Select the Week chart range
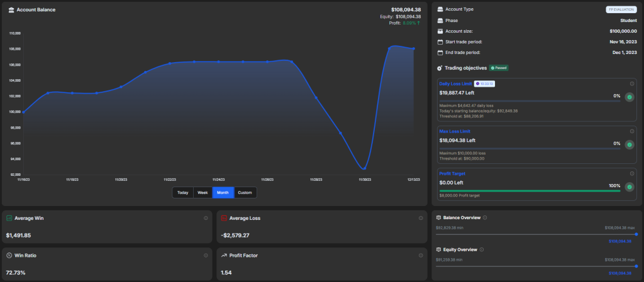Viewport: 644px width, 282px height. 203,193
